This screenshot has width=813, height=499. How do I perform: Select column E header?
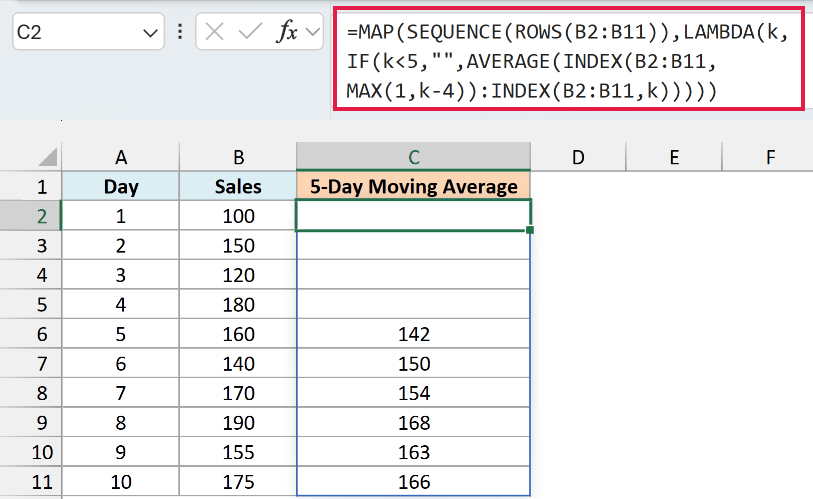(x=674, y=157)
